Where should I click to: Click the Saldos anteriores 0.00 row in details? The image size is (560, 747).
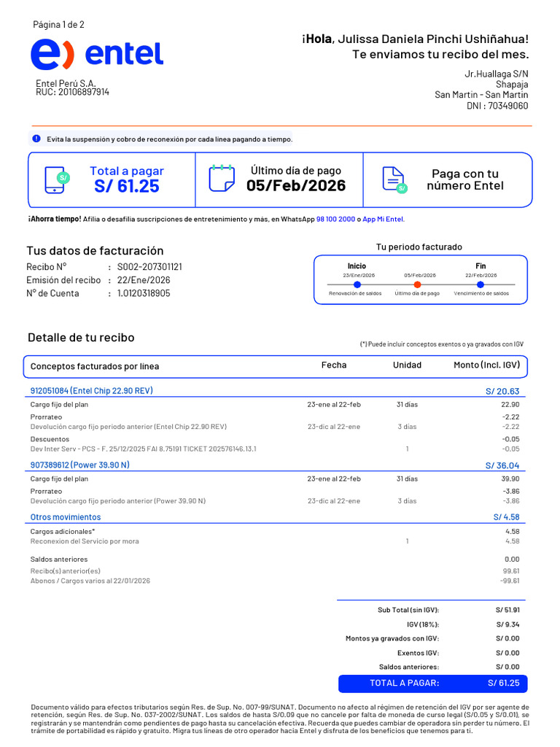click(x=275, y=560)
